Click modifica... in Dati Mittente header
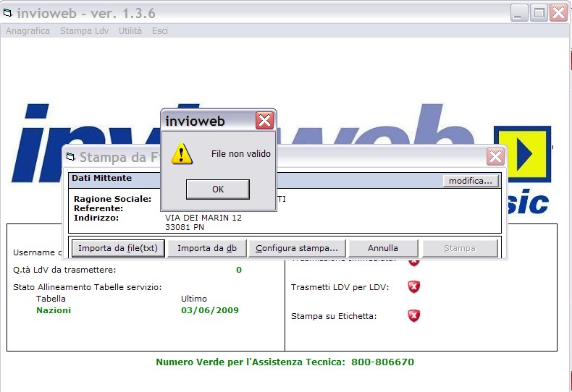 [471, 181]
